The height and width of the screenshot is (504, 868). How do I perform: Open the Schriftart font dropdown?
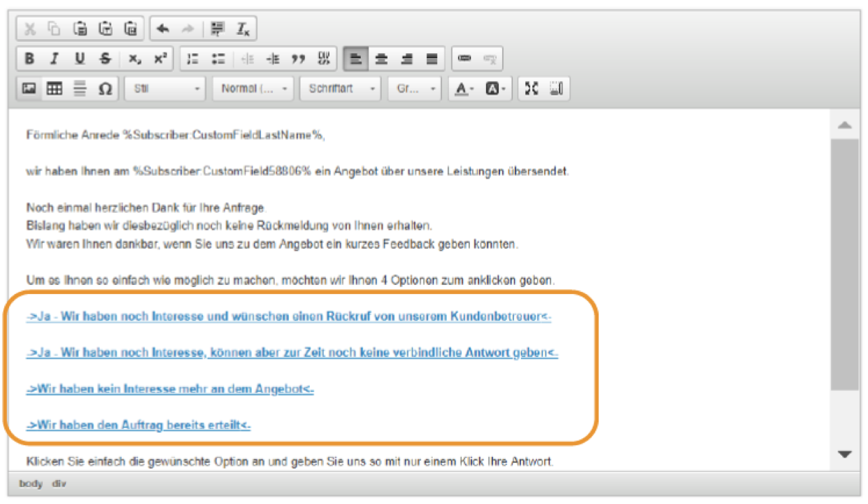tap(340, 89)
